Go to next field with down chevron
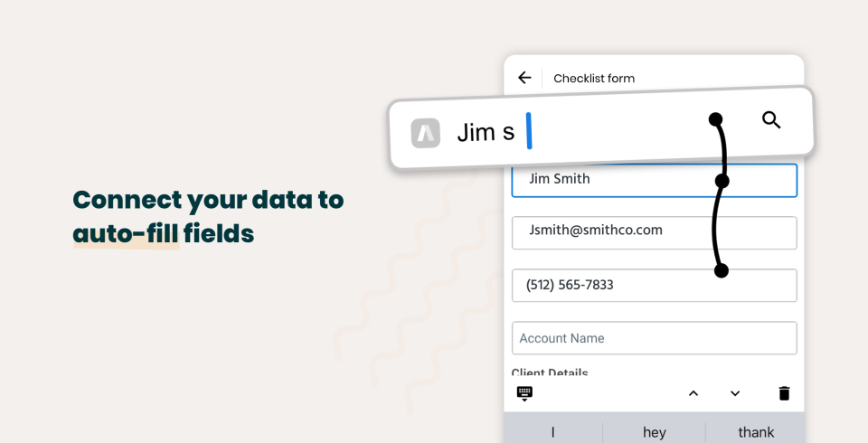This screenshot has height=443, width=868. 735,393
